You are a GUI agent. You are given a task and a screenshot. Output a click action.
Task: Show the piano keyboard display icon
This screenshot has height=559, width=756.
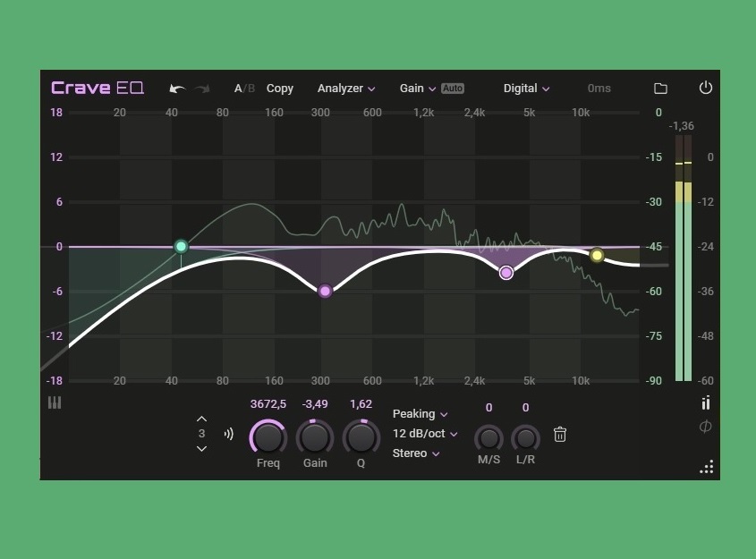point(55,402)
